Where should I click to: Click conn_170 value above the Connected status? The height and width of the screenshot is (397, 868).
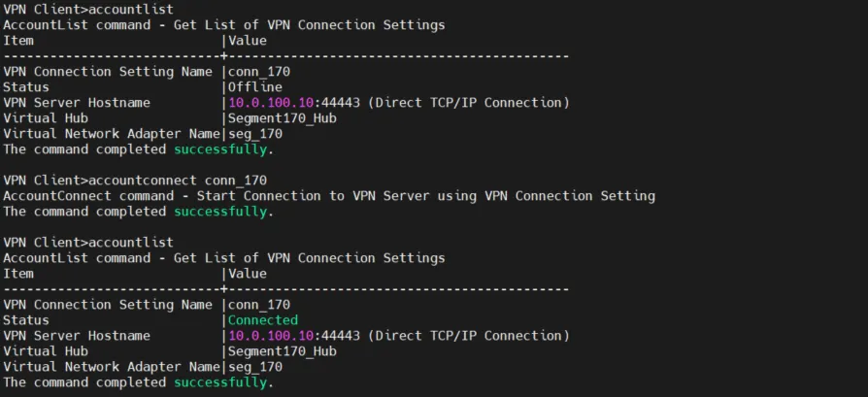coord(258,305)
